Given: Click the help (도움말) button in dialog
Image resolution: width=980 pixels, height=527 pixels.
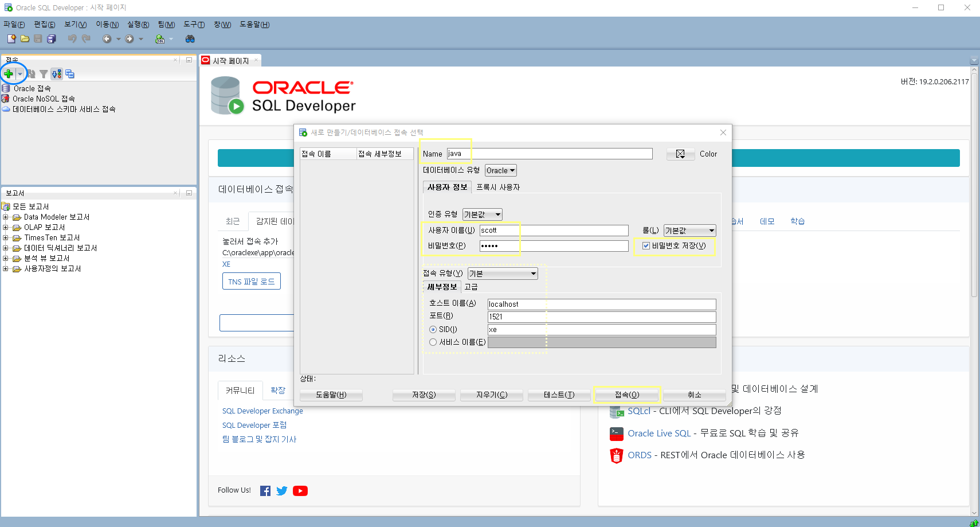Looking at the screenshot, I should 331,395.
